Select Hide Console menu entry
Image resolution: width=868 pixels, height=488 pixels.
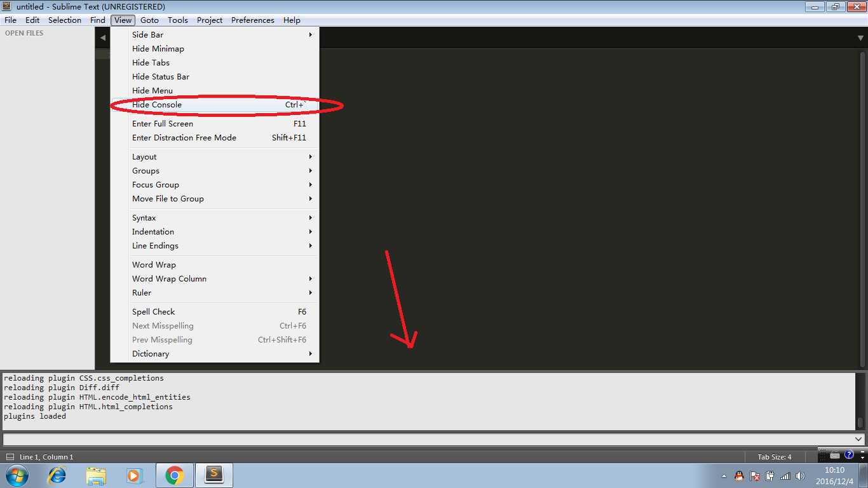(x=215, y=104)
